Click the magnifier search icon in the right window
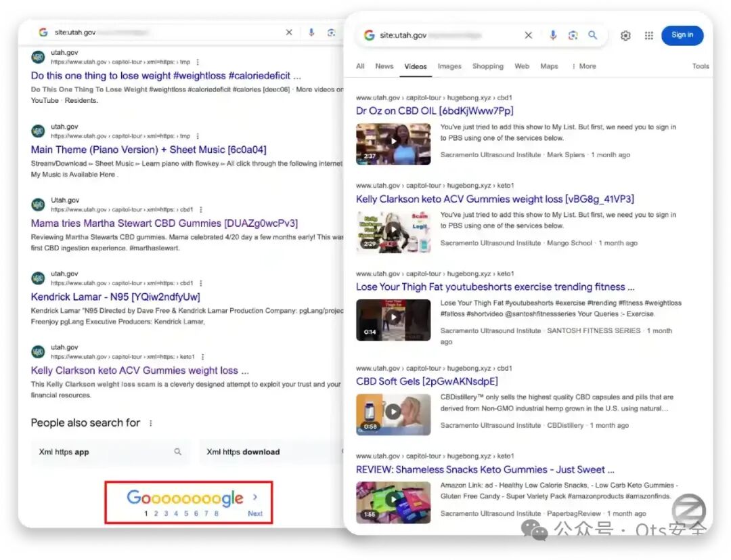 click(592, 35)
